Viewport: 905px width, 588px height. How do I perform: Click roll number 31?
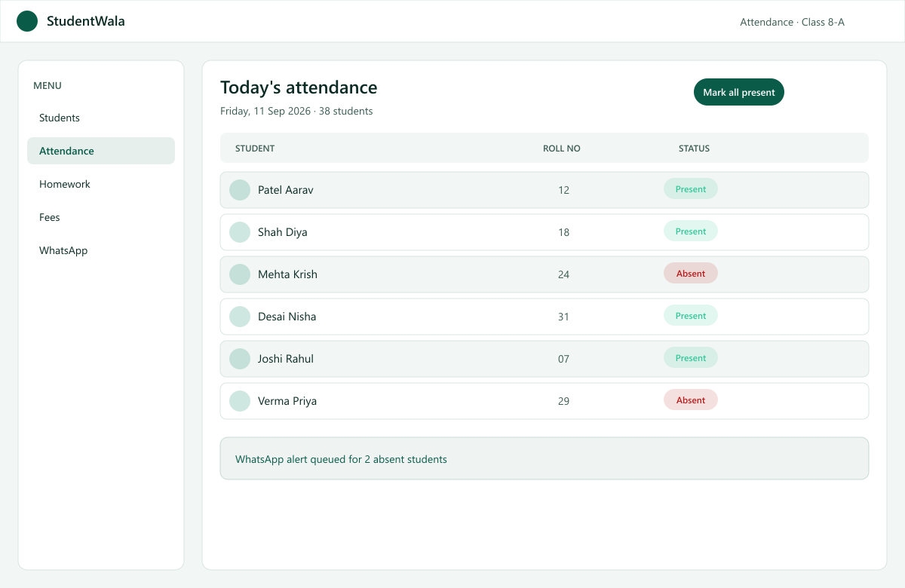pos(563,317)
